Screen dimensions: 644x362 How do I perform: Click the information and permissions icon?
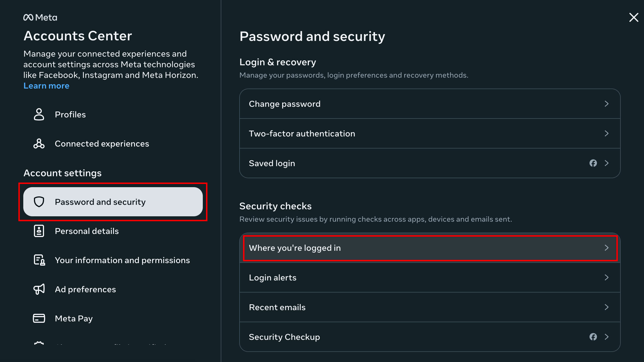(39, 260)
